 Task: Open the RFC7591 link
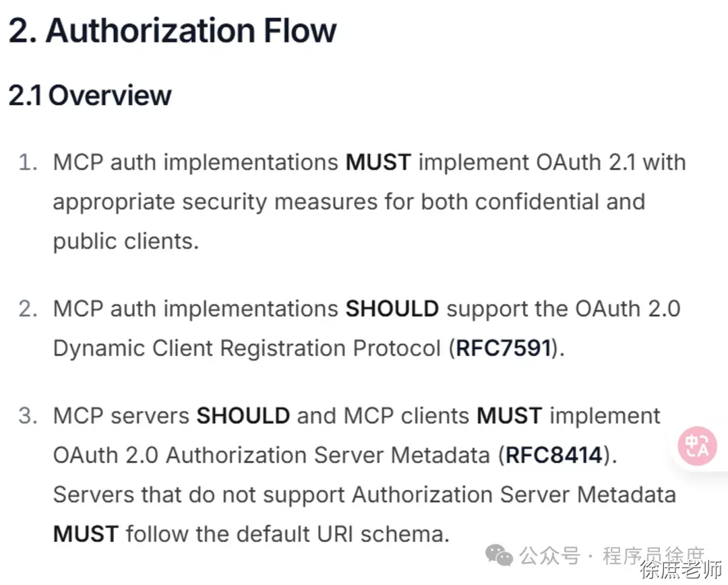click(504, 348)
